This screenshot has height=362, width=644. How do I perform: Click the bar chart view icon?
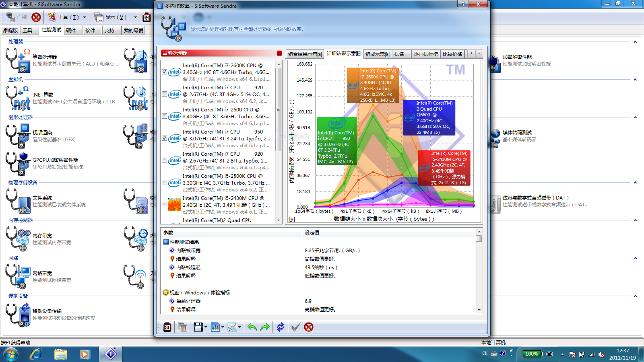(x=215, y=327)
